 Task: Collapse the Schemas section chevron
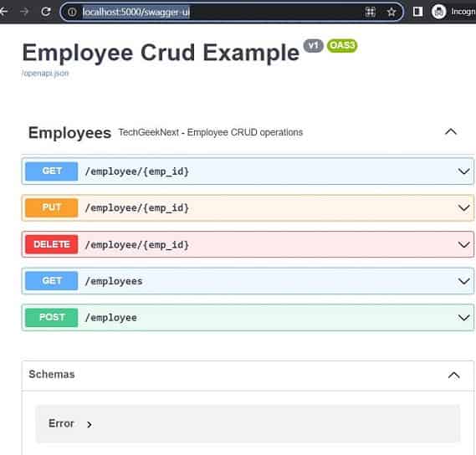454,376
